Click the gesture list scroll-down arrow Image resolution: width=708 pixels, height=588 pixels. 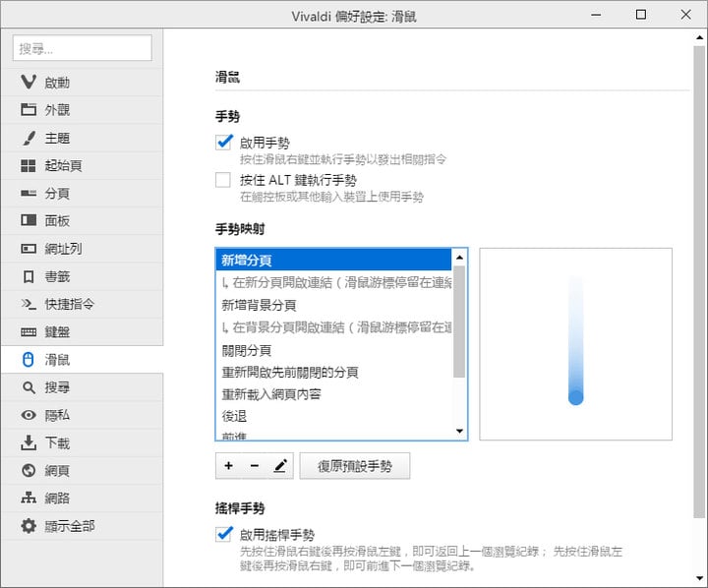[x=459, y=431]
